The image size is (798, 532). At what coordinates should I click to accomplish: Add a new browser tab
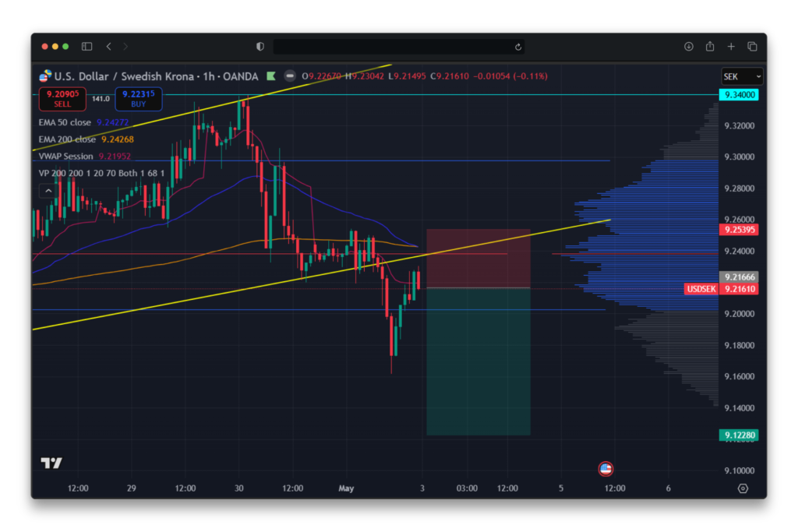[731, 46]
